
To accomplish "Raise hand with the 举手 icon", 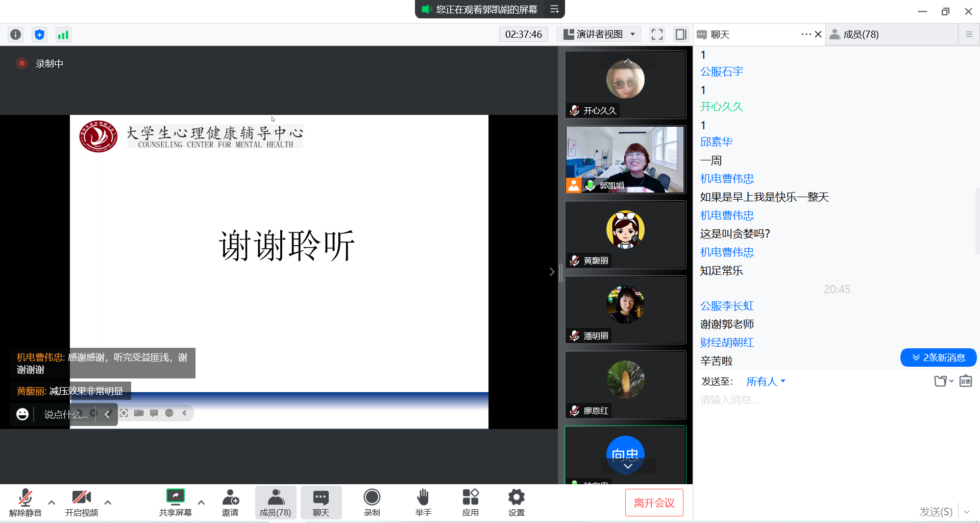I will point(423,503).
